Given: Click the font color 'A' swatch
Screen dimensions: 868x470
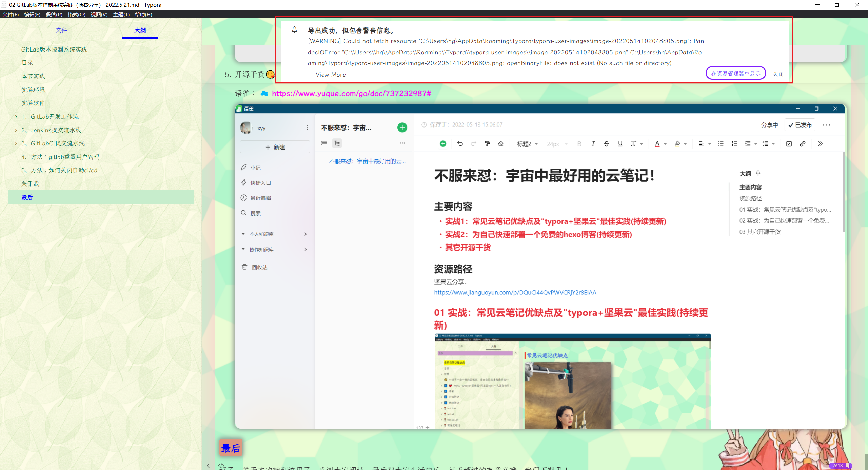Looking at the screenshot, I should (x=657, y=144).
